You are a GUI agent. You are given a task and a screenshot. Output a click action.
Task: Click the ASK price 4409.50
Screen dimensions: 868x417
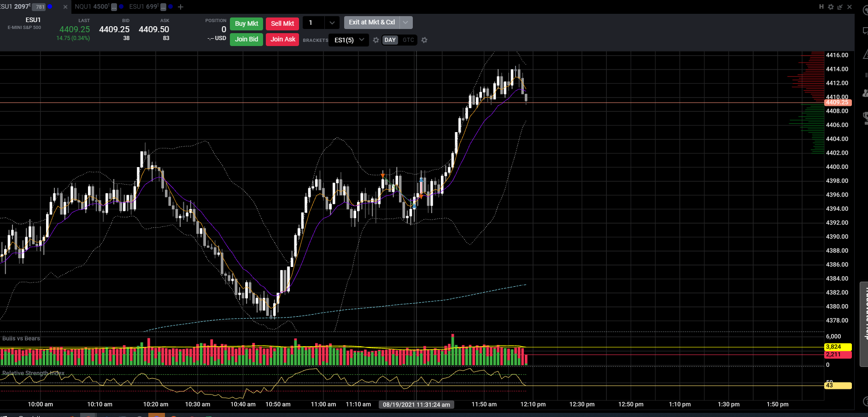[154, 29]
